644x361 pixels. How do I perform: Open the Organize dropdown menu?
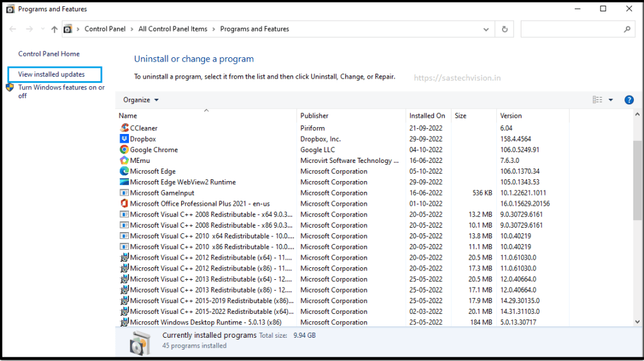click(141, 100)
